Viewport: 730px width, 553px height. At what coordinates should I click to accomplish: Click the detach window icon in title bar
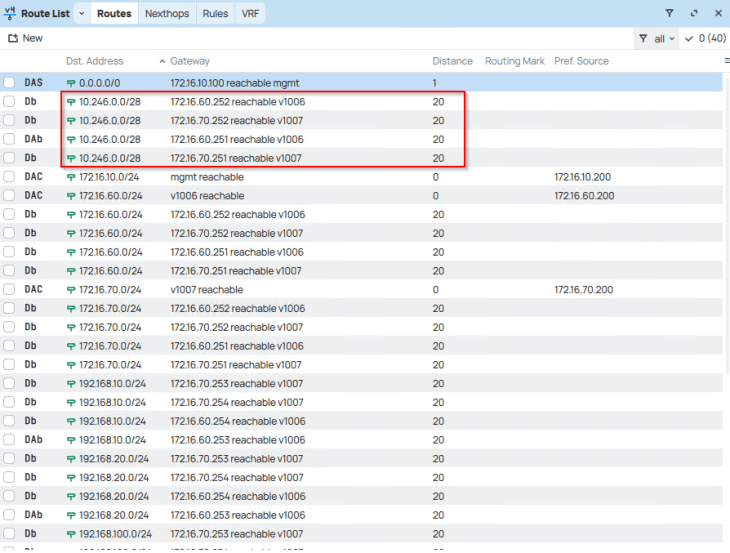coord(694,14)
